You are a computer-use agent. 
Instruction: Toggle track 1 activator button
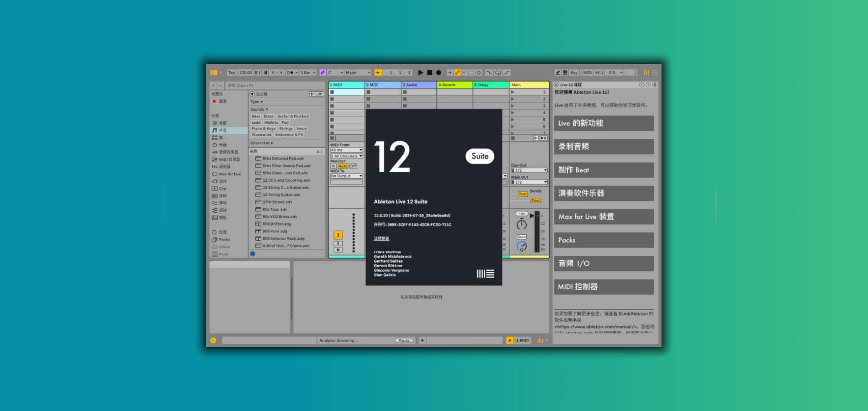(x=338, y=235)
